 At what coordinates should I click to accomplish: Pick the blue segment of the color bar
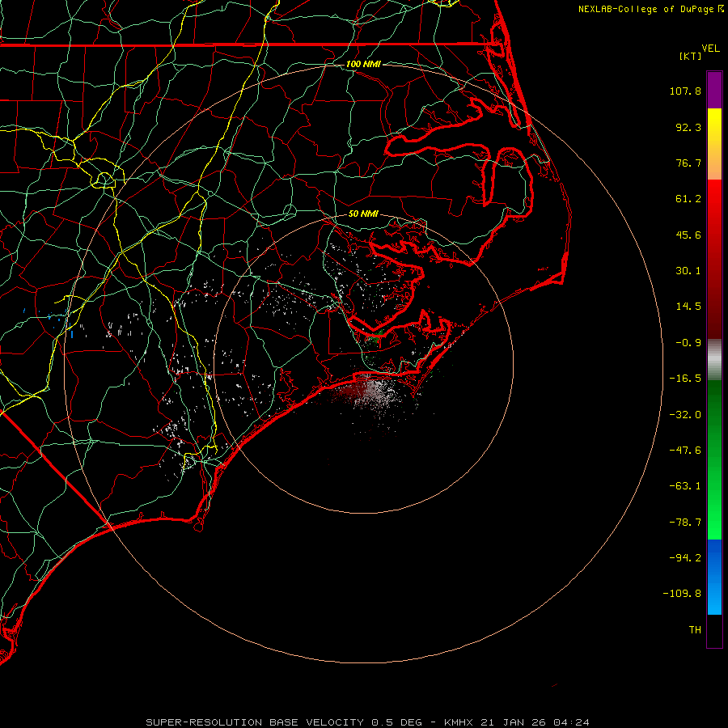point(714,577)
